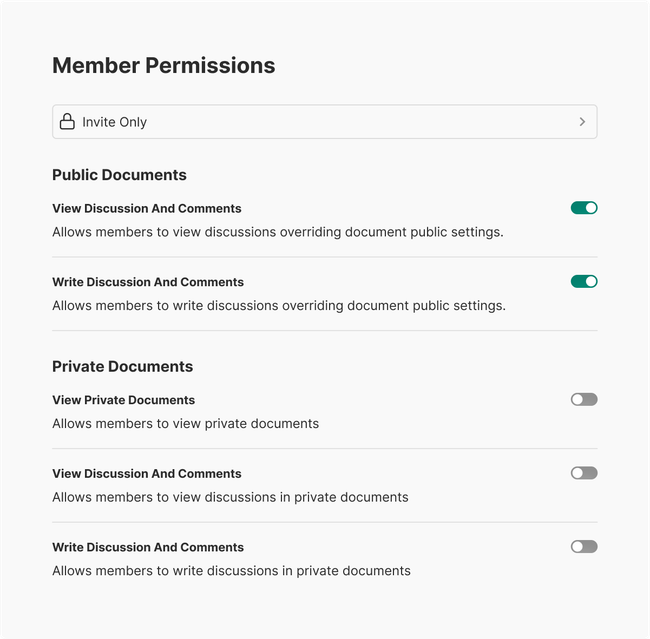
Task: Click the right chevron arrow in Invite Only row
Action: coord(582,122)
